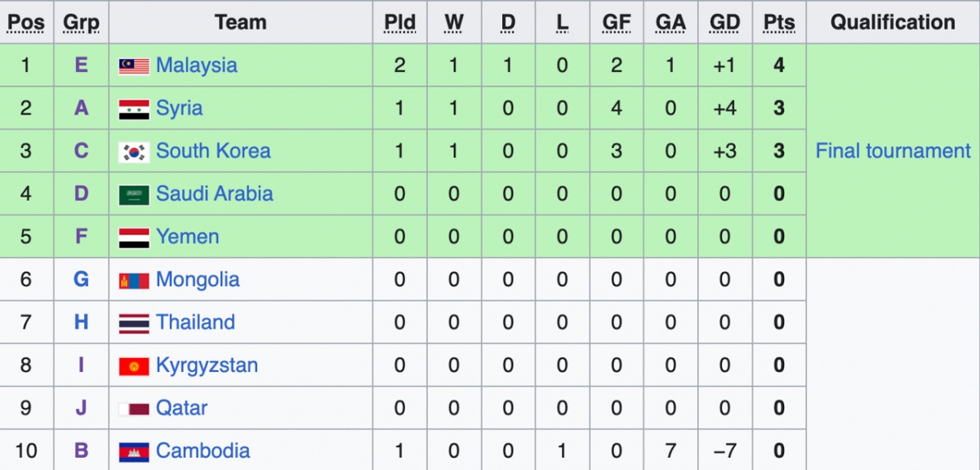
Task: Click the GD column header abbreviation
Action: tap(724, 23)
